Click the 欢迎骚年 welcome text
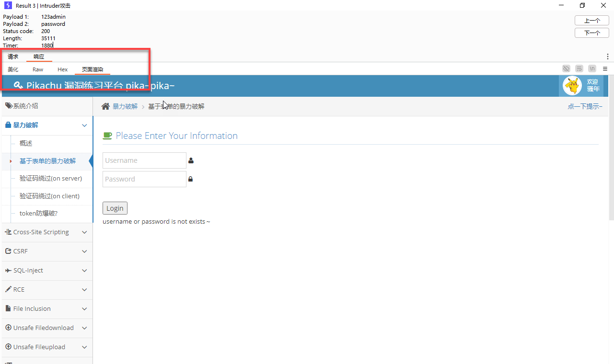 (x=593, y=85)
